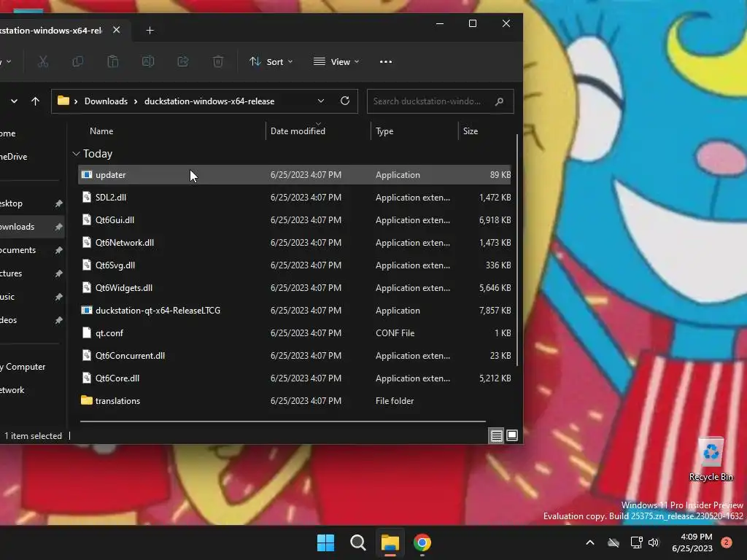Collapse the Today group
This screenshot has width=747, height=560.
pos(76,154)
